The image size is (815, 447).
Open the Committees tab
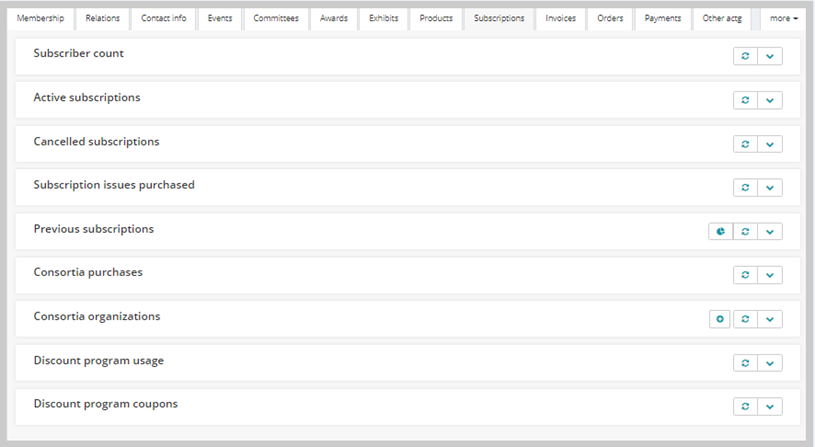276,19
